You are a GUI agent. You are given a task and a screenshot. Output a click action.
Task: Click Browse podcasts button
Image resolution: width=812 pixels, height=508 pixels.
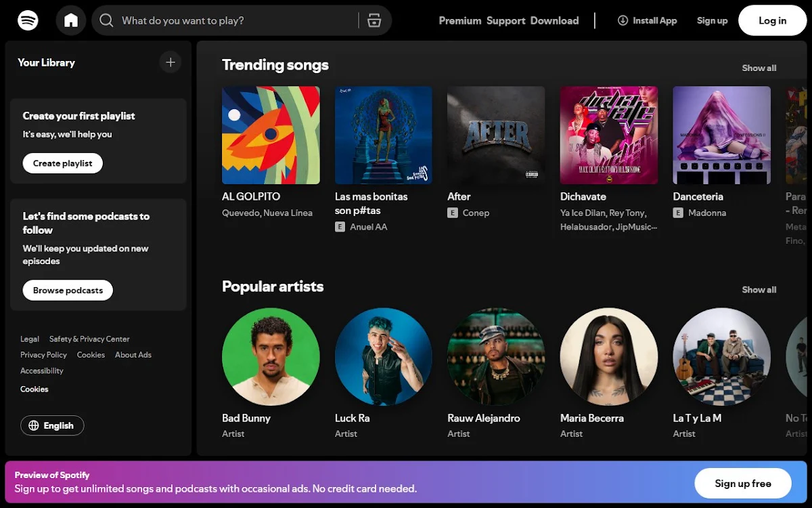(68, 290)
